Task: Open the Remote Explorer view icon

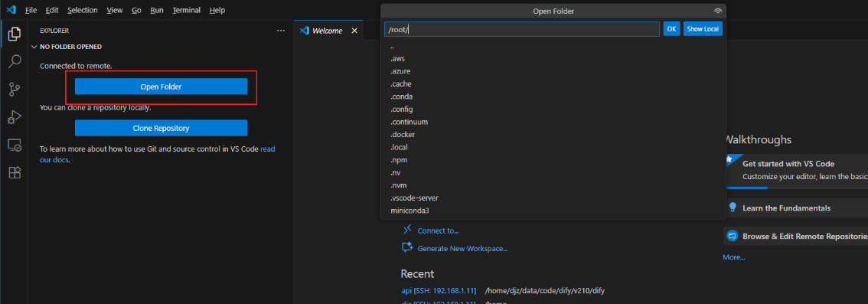Action: [15, 145]
